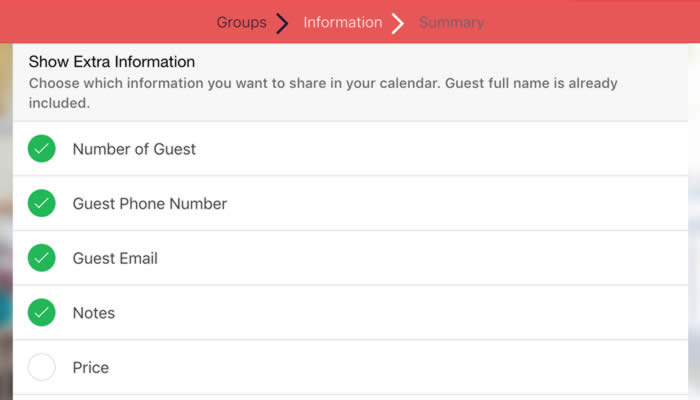This screenshot has height=400, width=700.
Task: Deselect the Notes green checkmark icon
Action: pyautogui.click(x=42, y=312)
